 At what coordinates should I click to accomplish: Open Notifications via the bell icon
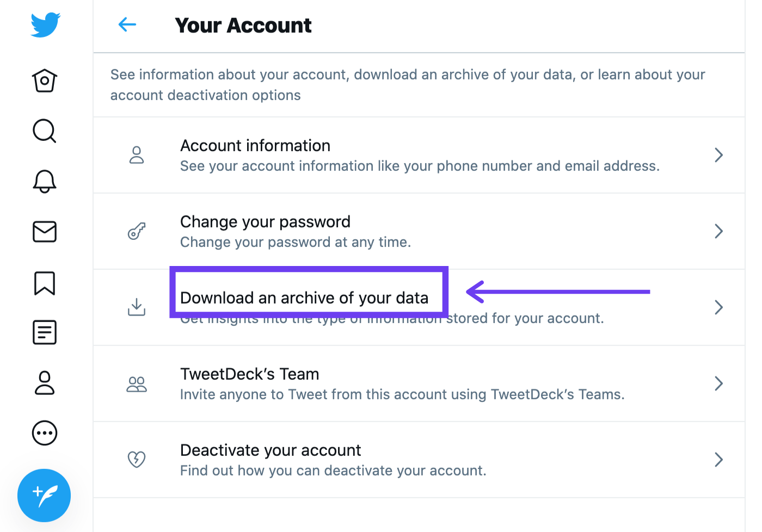coord(44,181)
